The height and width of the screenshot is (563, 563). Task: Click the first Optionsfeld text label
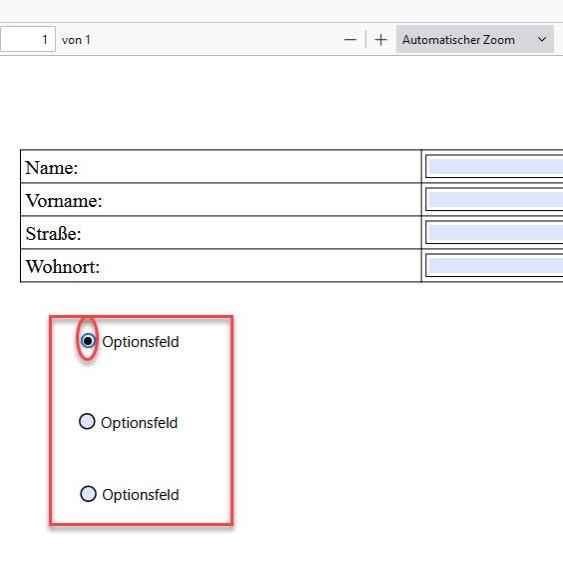pyautogui.click(x=140, y=342)
